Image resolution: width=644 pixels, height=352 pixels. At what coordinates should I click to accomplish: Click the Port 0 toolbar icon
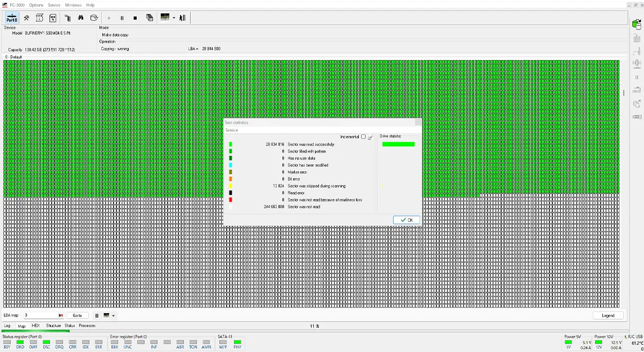11,18
